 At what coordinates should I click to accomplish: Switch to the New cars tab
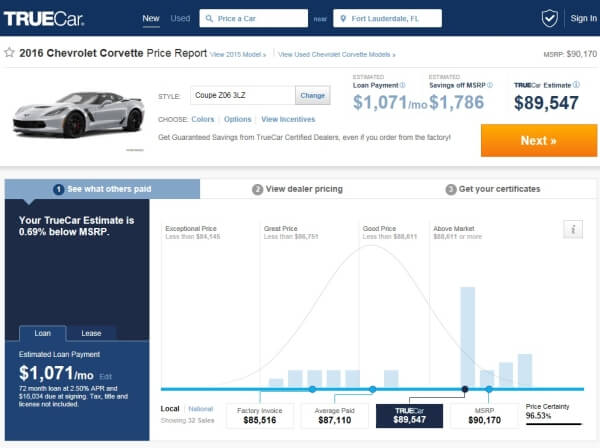tap(151, 18)
